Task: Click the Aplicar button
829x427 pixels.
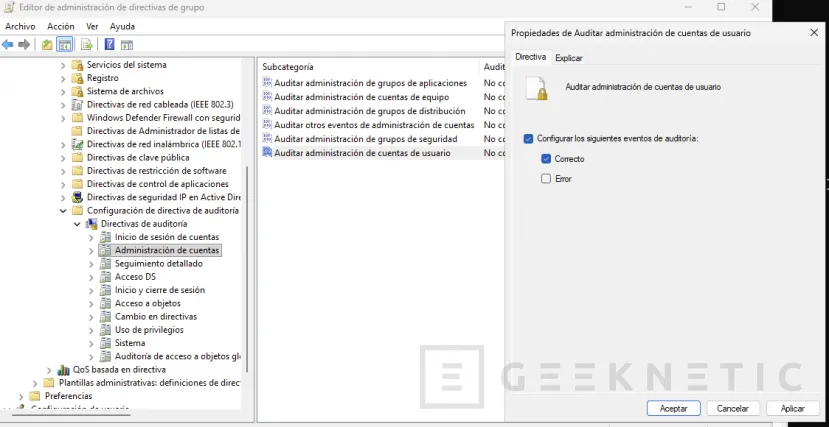Action: click(793, 409)
